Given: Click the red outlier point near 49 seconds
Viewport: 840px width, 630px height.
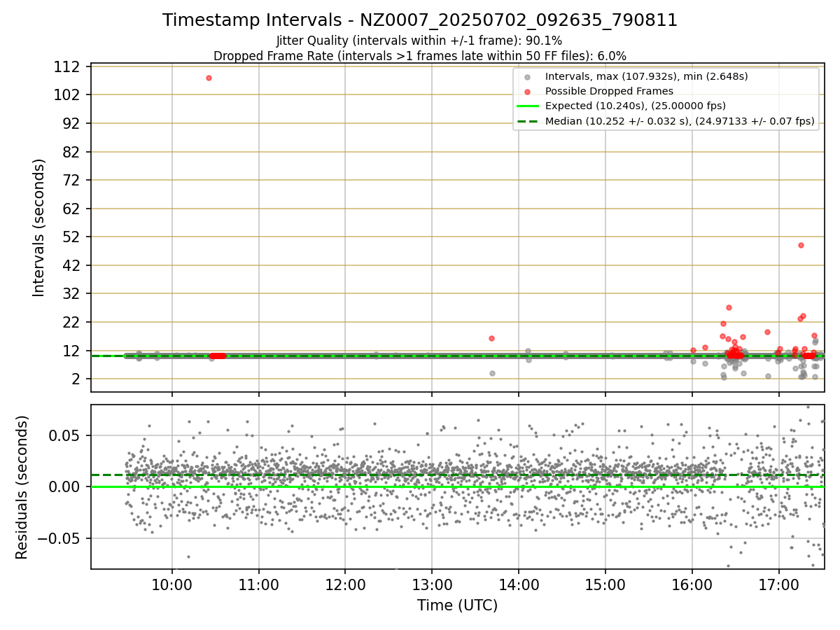Looking at the screenshot, I should click(801, 245).
